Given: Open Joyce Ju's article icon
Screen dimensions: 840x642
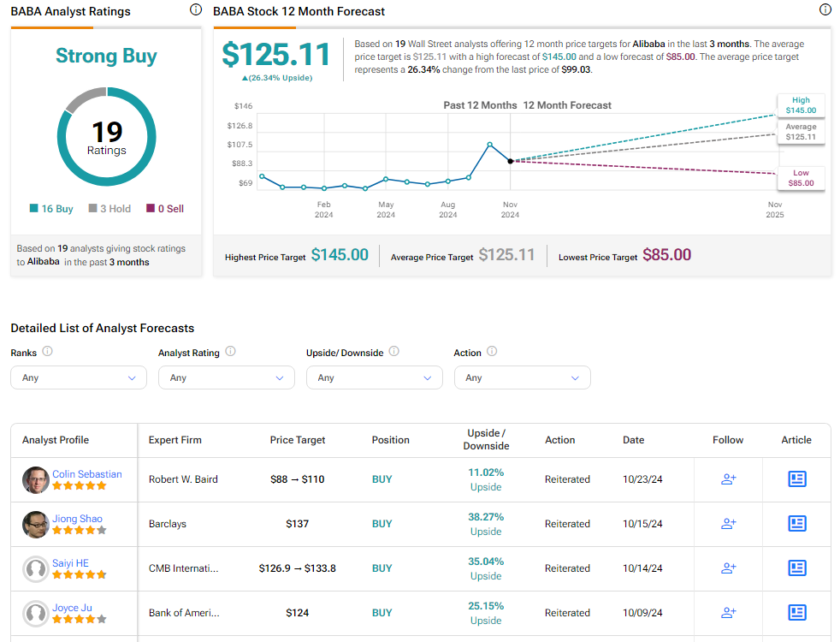Looking at the screenshot, I should coord(796,613).
